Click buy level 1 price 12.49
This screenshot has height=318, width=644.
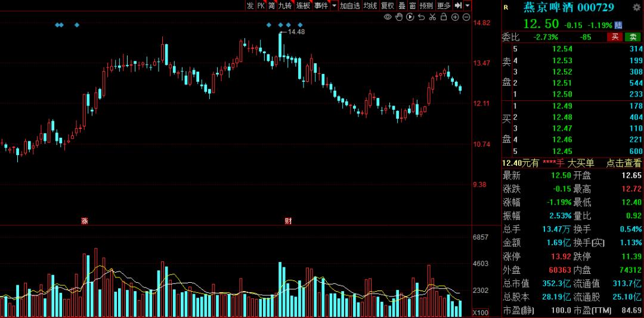562,107
